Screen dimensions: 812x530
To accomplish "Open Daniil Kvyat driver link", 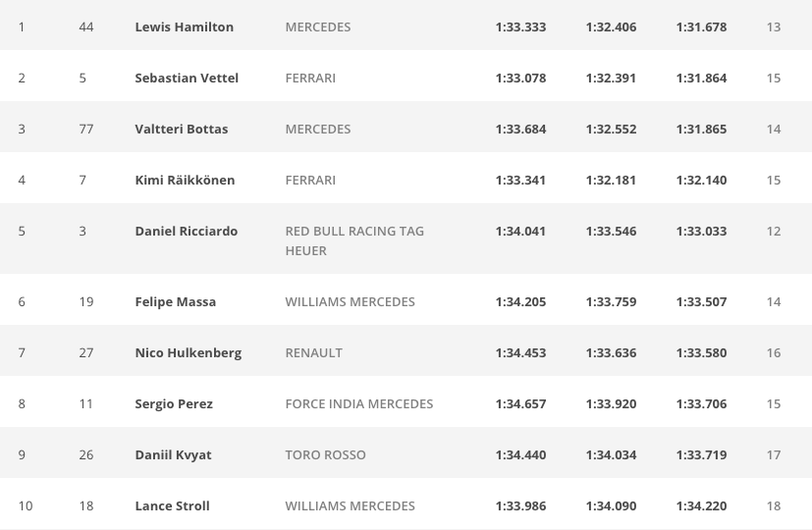I will [173, 455].
